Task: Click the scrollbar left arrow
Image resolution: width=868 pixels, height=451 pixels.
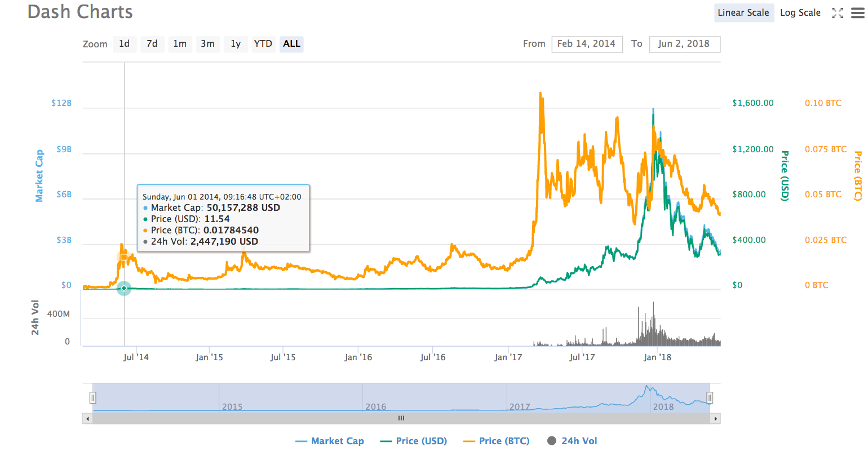Action: coord(87,418)
